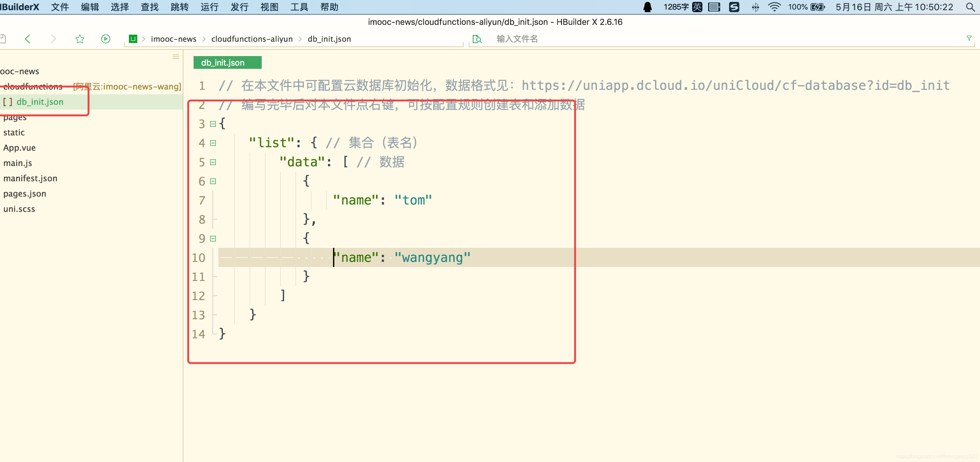Click the "list" key on line 4
Image resolution: width=980 pixels, height=462 pixels.
(x=271, y=143)
